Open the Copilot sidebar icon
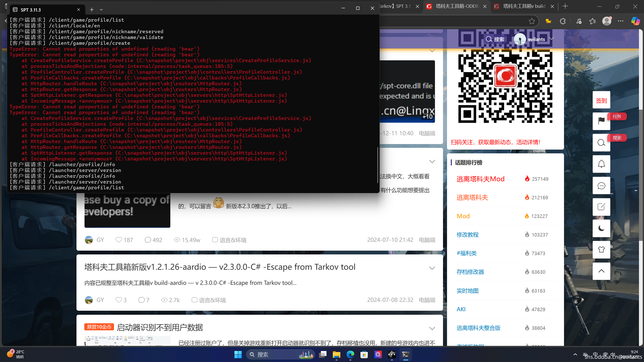This screenshot has height=362, width=644. click(x=635, y=21)
